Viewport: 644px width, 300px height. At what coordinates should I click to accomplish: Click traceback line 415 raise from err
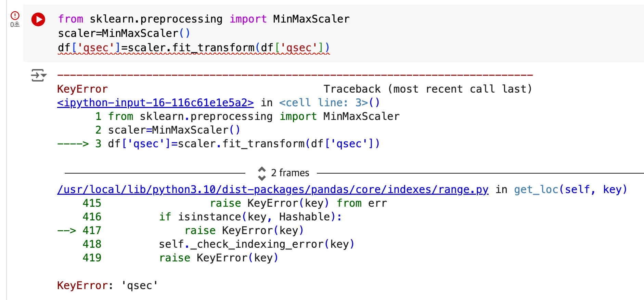235,203
